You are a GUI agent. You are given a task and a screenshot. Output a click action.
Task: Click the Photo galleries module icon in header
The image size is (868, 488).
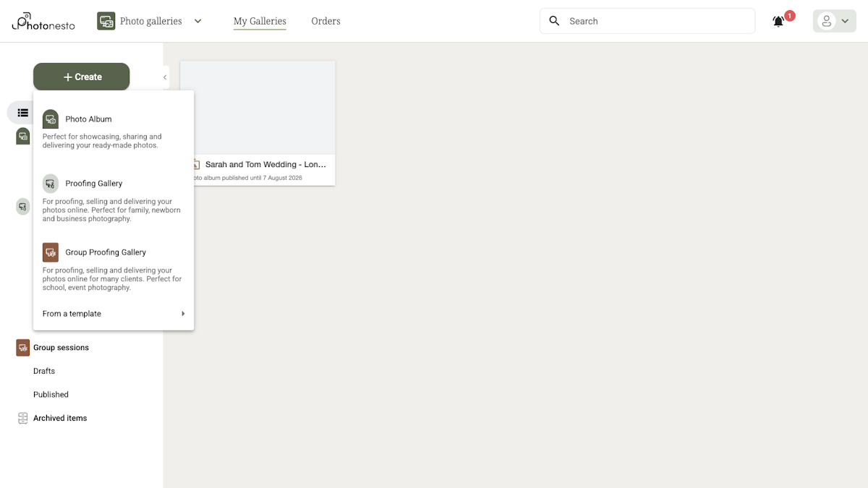point(106,21)
